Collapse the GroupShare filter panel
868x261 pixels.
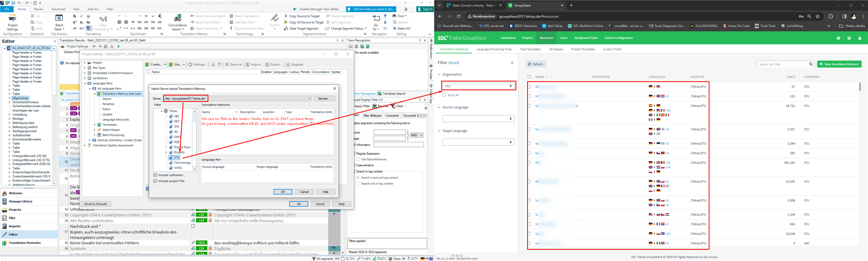[512, 63]
